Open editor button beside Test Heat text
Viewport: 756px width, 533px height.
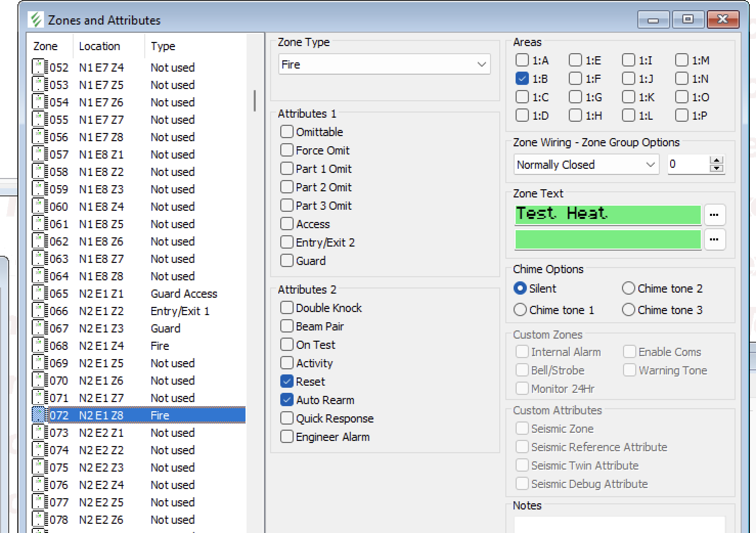[715, 215]
